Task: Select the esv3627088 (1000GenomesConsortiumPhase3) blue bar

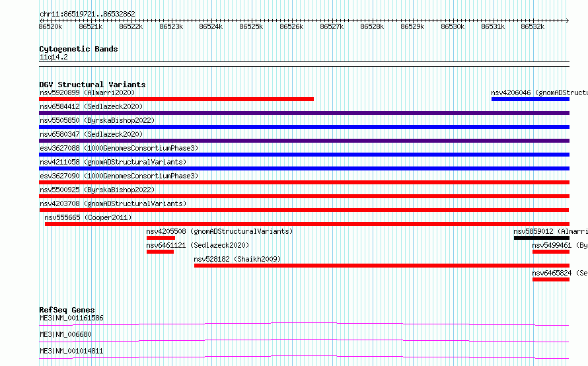Action: (304, 155)
